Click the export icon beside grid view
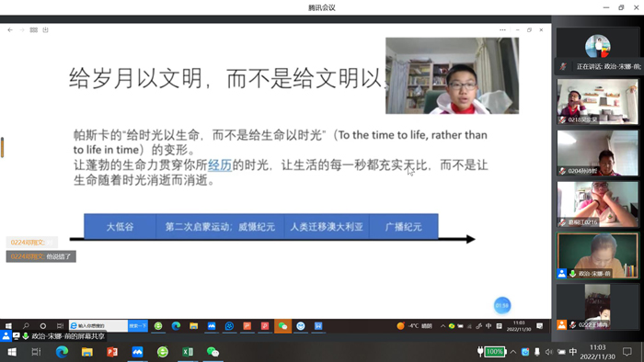 [46, 30]
